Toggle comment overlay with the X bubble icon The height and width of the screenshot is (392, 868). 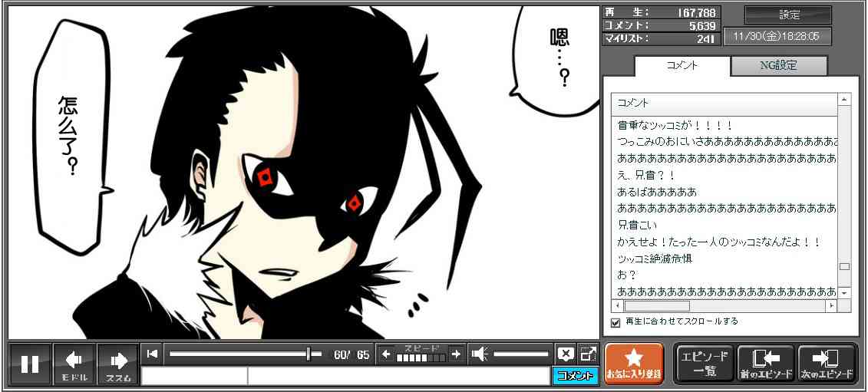tap(566, 354)
